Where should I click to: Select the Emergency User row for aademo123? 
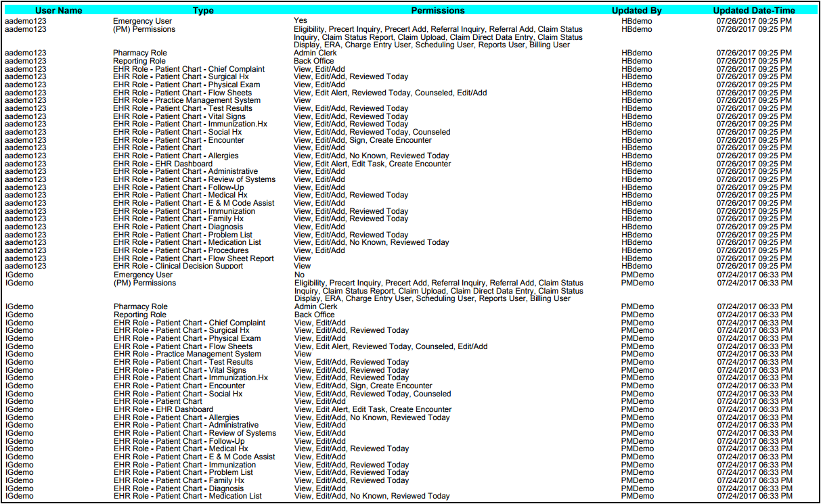point(143,21)
